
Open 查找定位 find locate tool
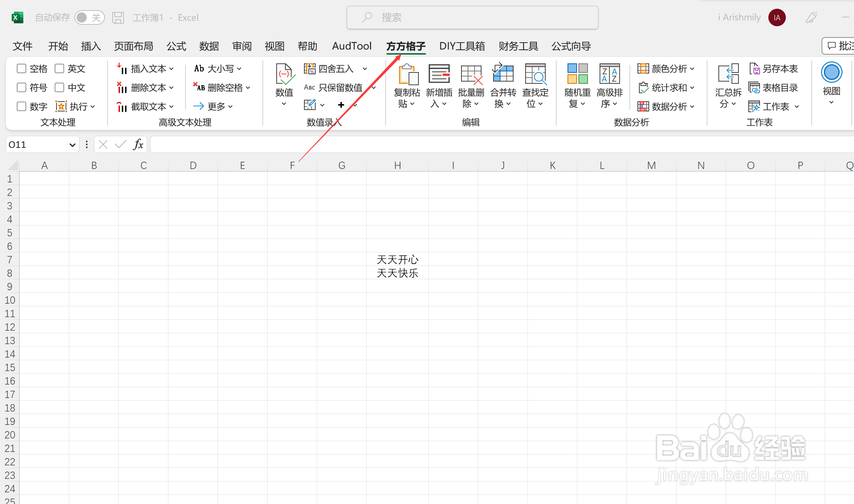(x=535, y=86)
